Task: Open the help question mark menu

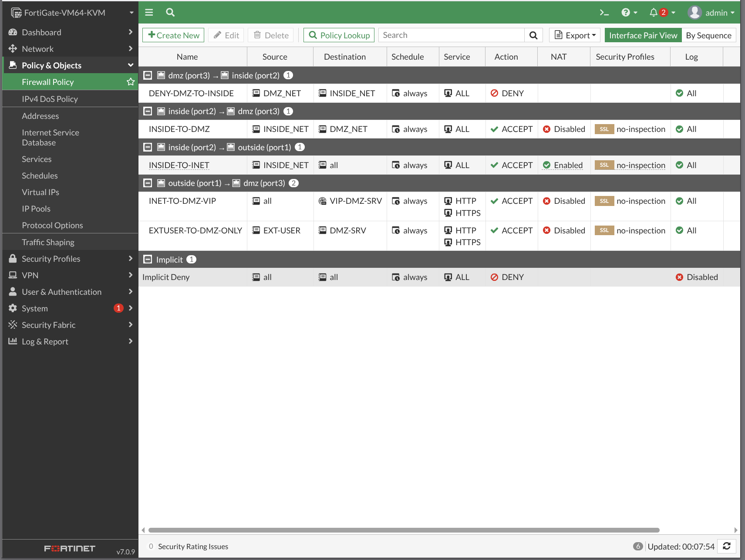Action: coord(629,13)
